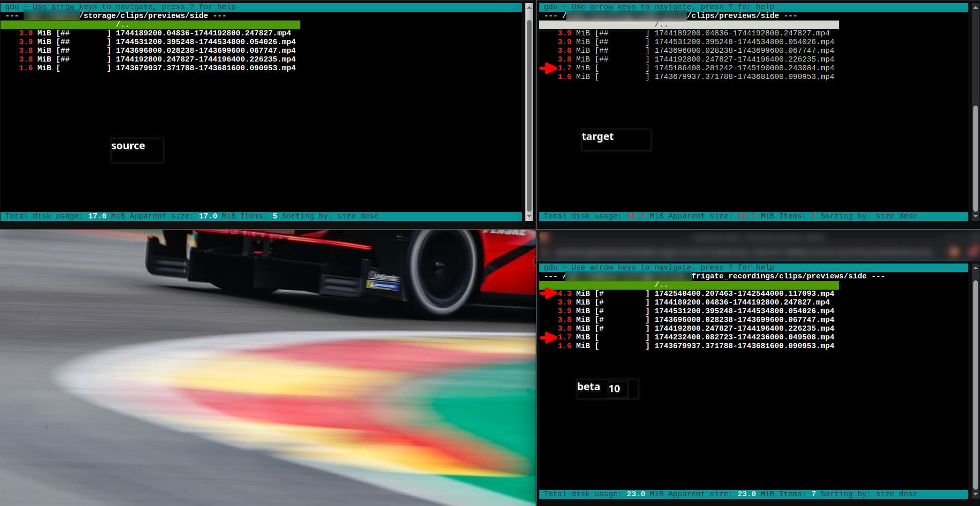Click the frigate_recordings/clips/previews/side path header
The image size is (980, 506).
coord(779,276)
